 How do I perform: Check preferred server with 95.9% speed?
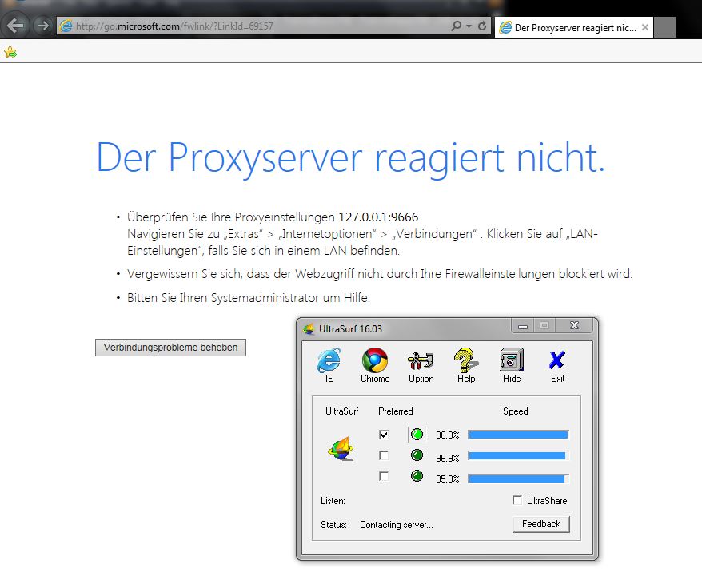(x=384, y=476)
